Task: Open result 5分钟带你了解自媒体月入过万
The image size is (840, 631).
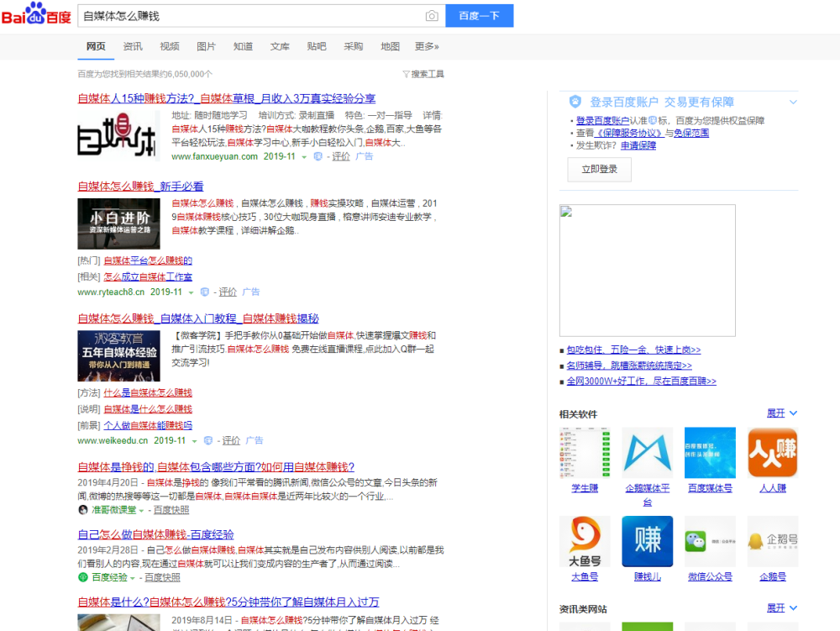Action: point(228,602)
